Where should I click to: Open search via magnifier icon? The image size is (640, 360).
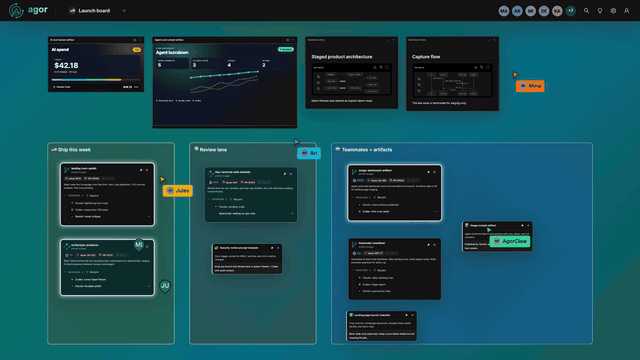click(x=587, y=11)
